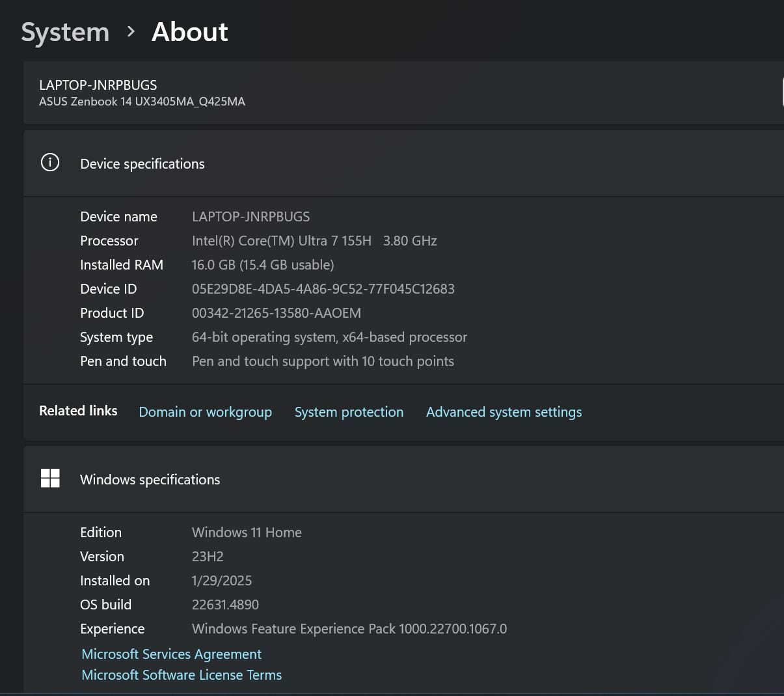Click the Installed RAM label

pos(122,265)
